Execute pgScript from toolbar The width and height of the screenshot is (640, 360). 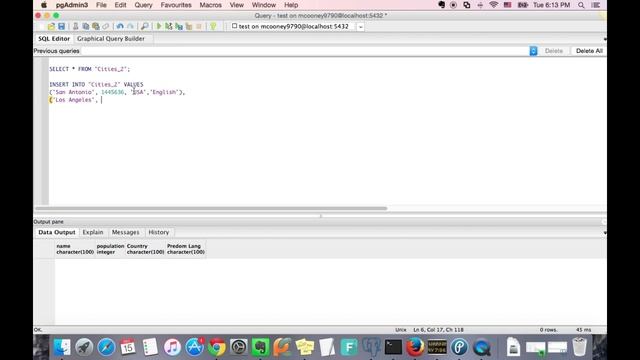click(x=169, y=27)
